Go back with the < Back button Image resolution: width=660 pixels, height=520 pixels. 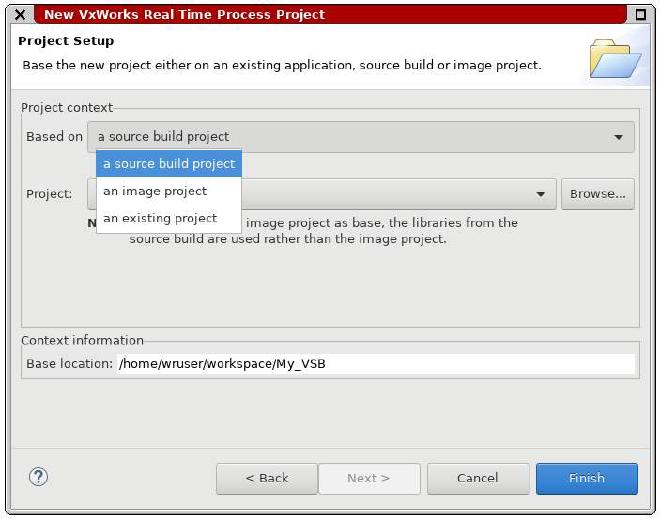tap(267, 479)
